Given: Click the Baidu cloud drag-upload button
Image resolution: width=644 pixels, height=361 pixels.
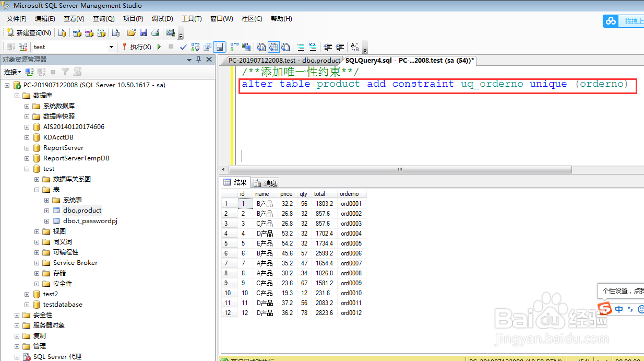Looking at the screenshot, I should [623, 21].
